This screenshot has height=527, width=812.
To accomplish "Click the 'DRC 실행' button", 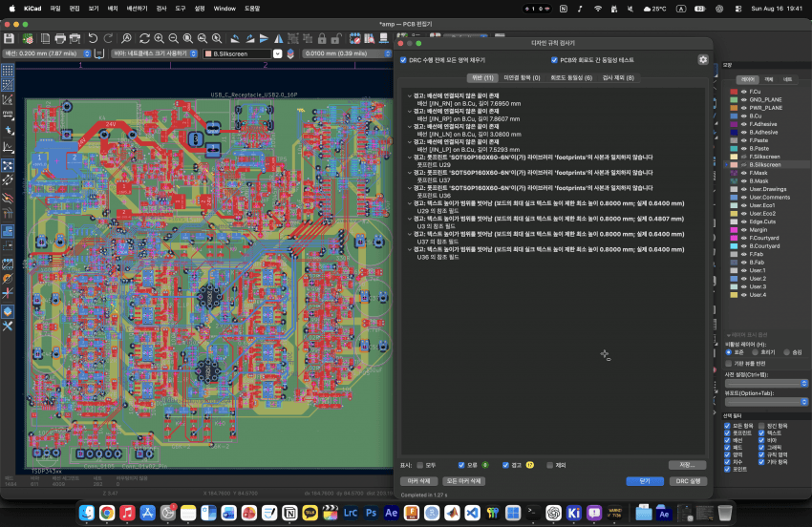I will (x=688, y=481).
